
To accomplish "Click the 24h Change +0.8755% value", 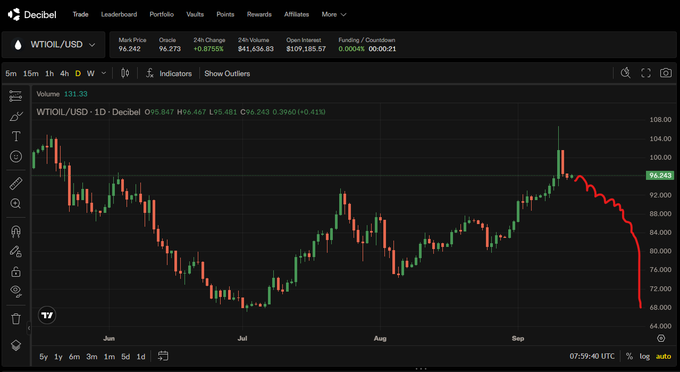I will tap(209, 49).
